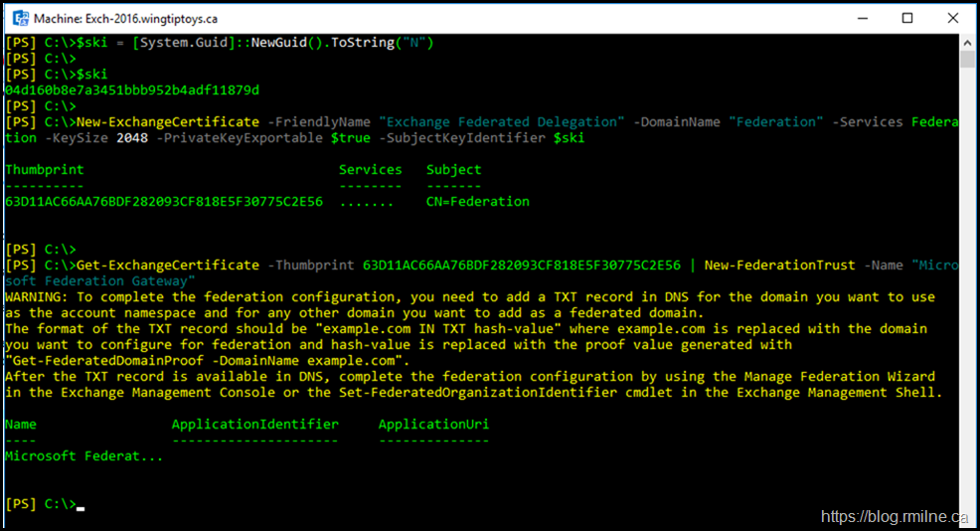This screenshot has height=531, width=980.
Task: Click the scrollbar up arrow
Action: click(x=967, y=42)
